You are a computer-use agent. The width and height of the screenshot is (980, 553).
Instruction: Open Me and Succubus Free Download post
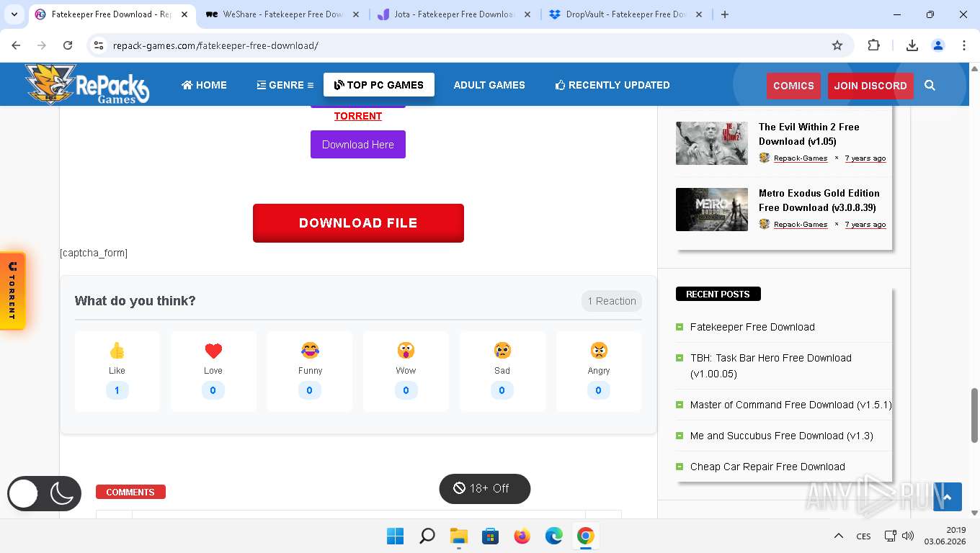click(x=782, y=436)
